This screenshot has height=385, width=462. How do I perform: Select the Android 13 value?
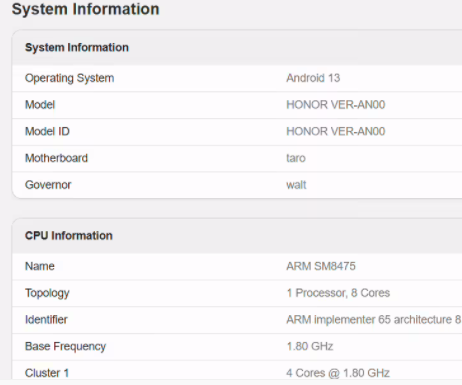point(313,78)
